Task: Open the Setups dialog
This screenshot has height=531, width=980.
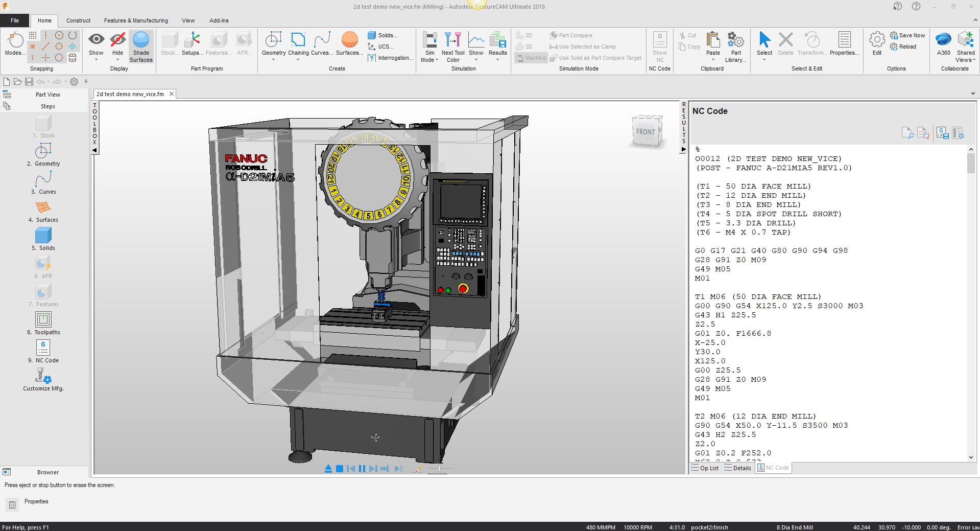Action: pyautogui.click(x=193, y=44)
